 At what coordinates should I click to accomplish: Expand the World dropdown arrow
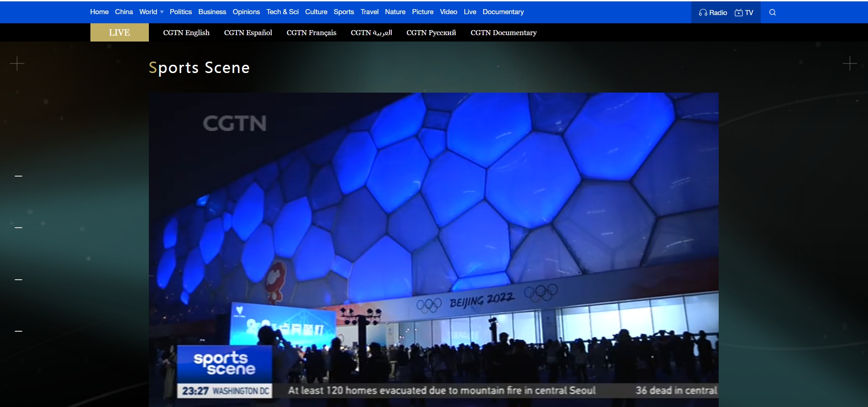tap(162, 12)
